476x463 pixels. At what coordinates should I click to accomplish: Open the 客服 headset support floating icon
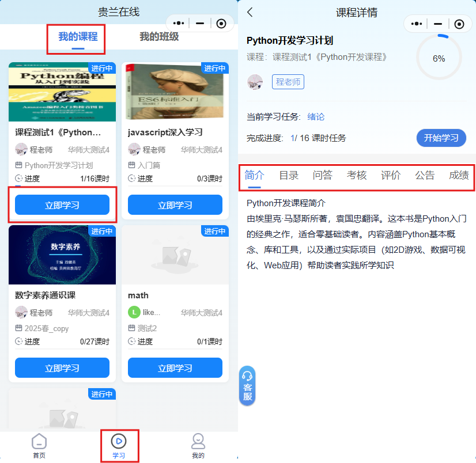[x=247, y=385]
